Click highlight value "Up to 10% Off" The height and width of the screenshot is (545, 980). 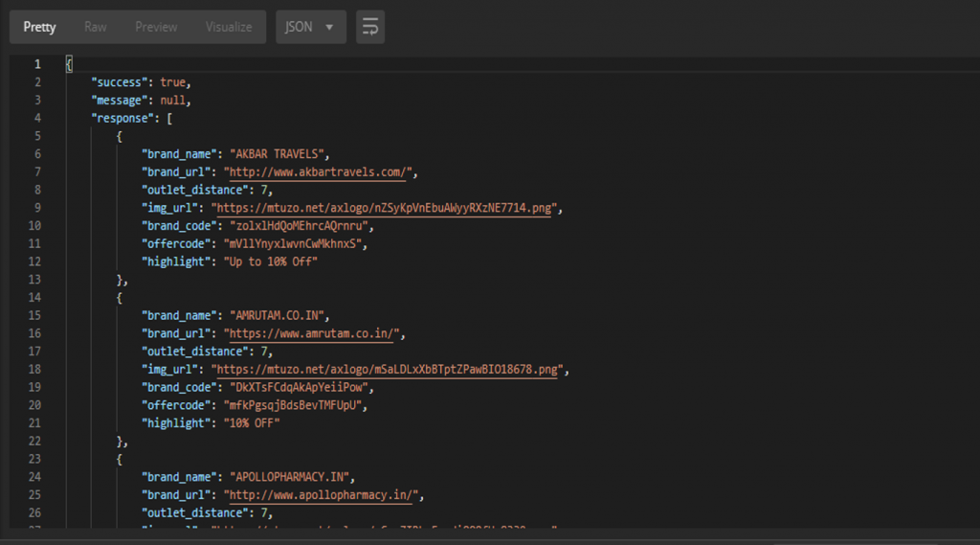[x=271, y=261]
